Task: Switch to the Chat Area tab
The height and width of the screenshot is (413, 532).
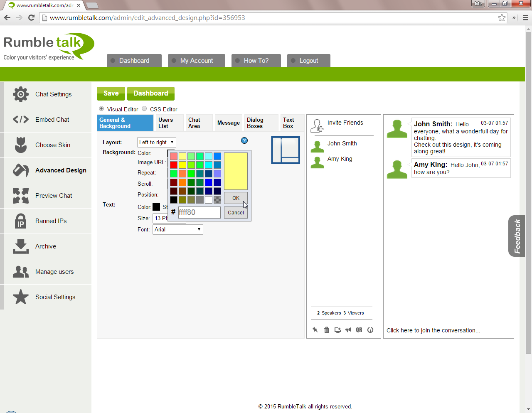Action: pyautogui.click(x=199, y=123)
